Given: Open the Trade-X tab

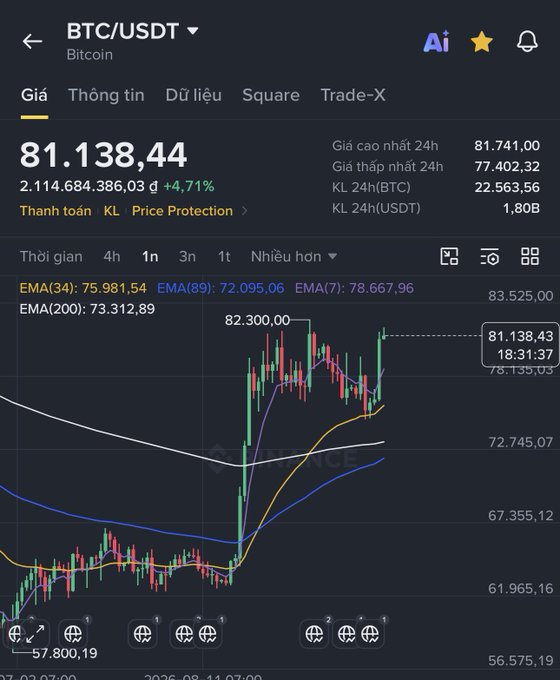Looking at the screenshot, I should coord(353,95).
